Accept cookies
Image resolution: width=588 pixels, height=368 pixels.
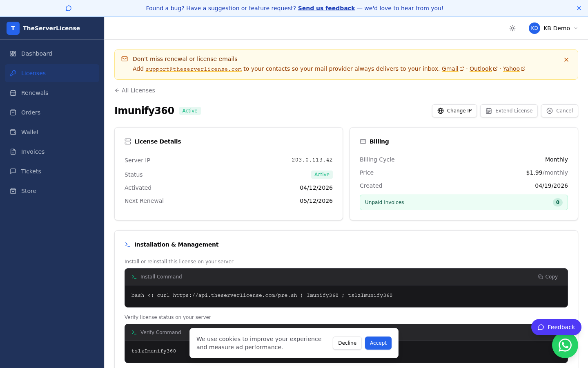[x=378, y=343]
